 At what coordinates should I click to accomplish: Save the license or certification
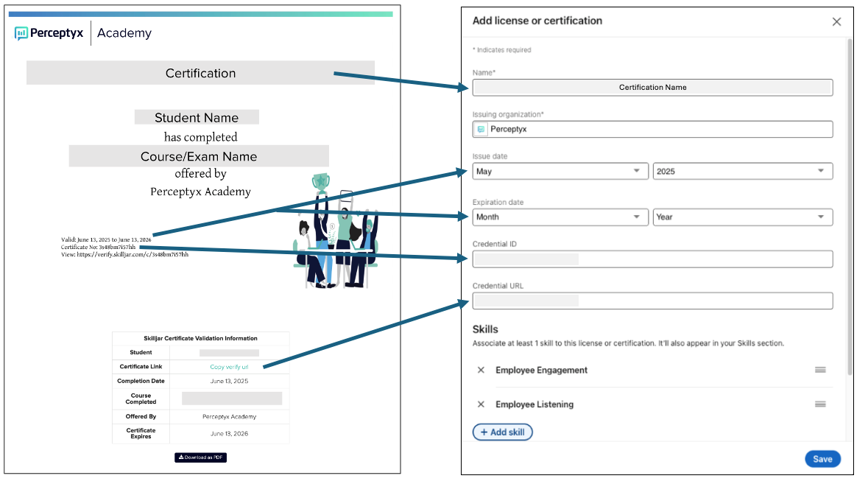(x=822, y=459)
